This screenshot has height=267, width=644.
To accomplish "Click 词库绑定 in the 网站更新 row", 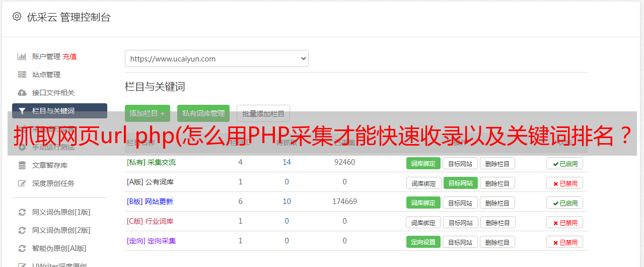I will tap(423, 203).
